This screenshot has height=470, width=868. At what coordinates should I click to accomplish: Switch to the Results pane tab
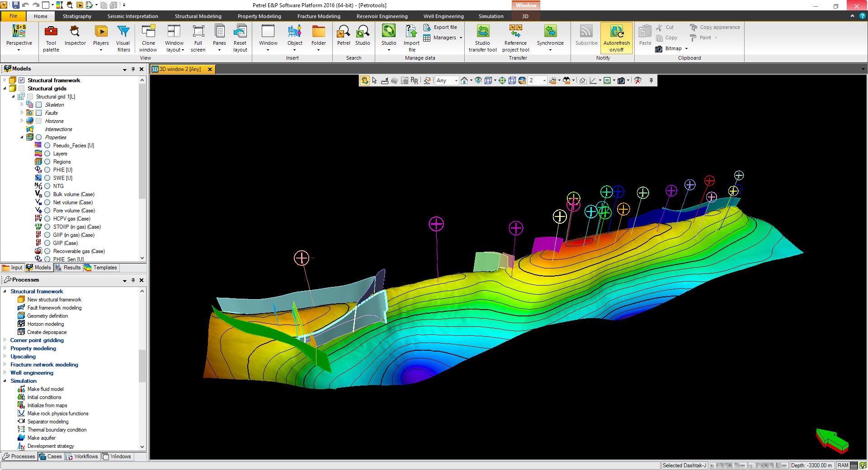[68, 268]
